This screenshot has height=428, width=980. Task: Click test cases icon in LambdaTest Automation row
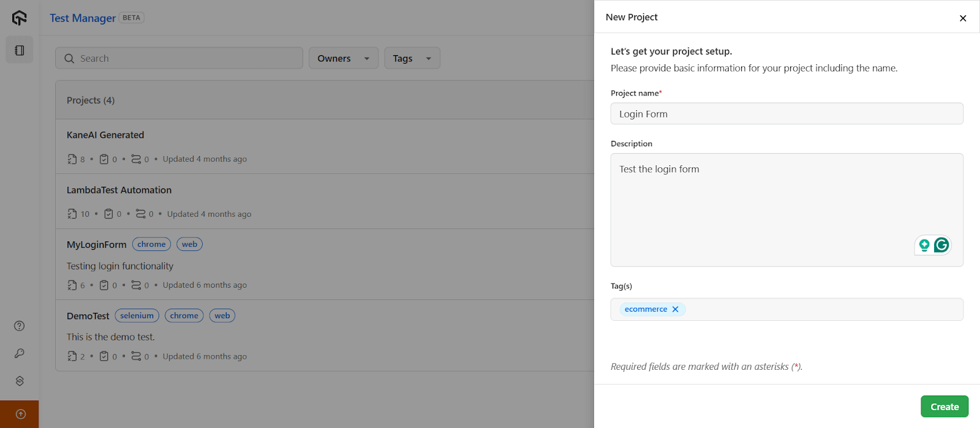[72, 214]
